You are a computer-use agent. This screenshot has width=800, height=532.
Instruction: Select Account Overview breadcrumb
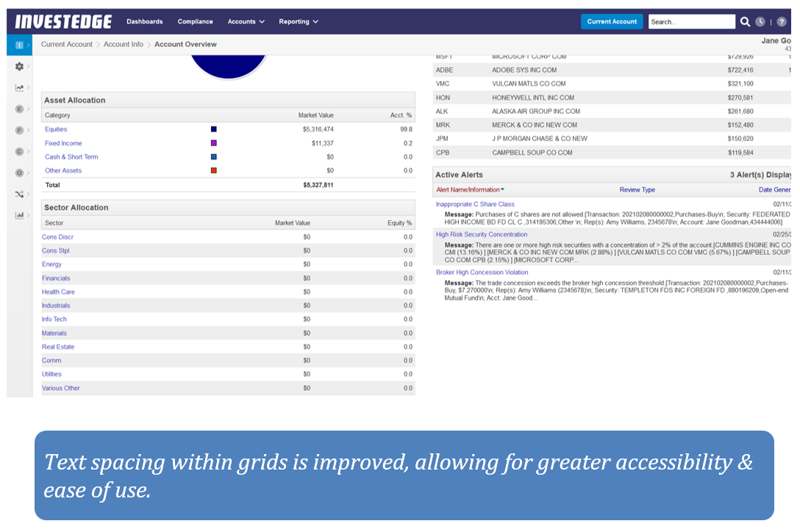pos(185,44)
